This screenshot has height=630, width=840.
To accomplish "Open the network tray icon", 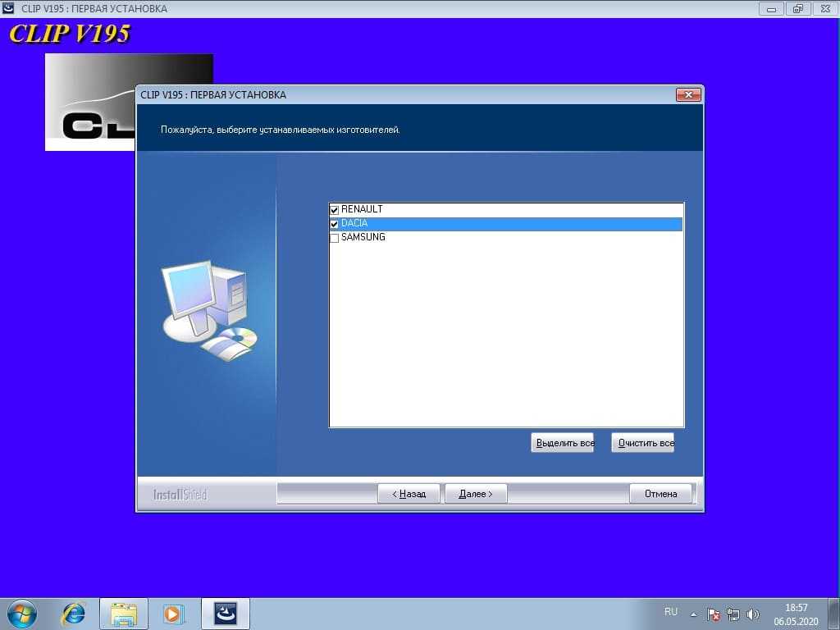I will (x=733, y=614).
